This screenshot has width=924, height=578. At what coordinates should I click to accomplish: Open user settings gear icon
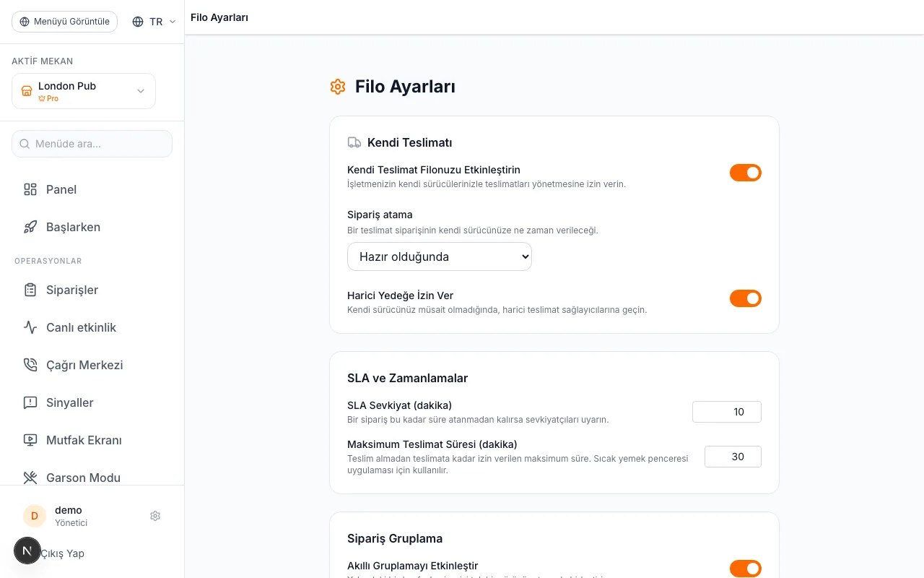point(155,516)
